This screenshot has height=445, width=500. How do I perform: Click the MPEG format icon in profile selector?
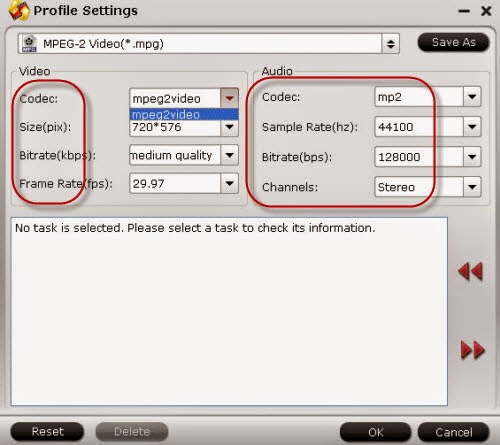click(x=29, y=44)
